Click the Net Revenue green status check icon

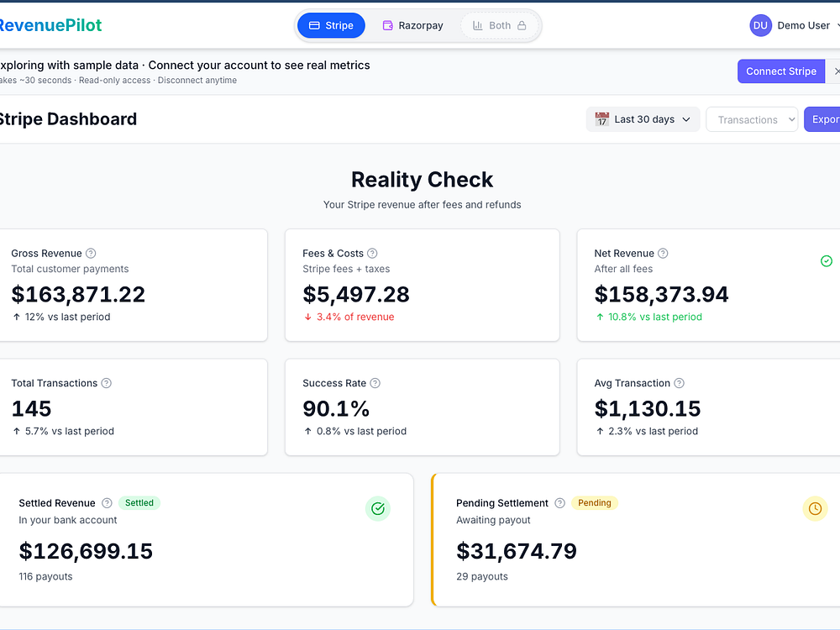coord(827,261)
